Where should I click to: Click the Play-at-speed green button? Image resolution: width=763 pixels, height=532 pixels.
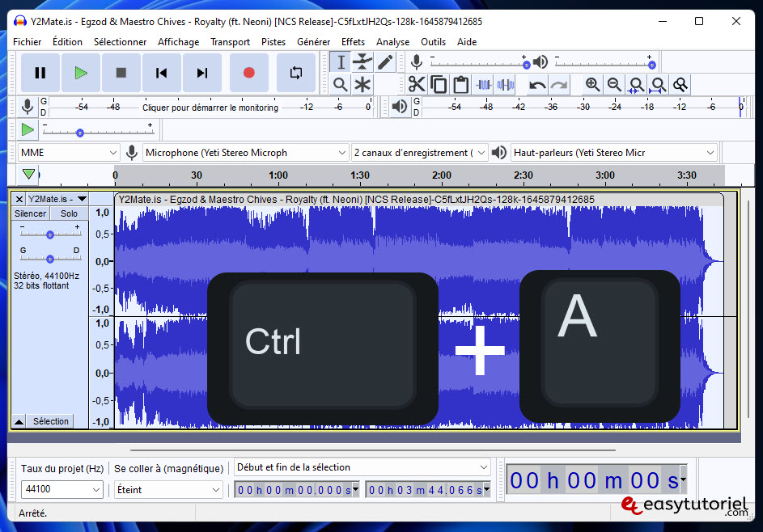[28, 130]
